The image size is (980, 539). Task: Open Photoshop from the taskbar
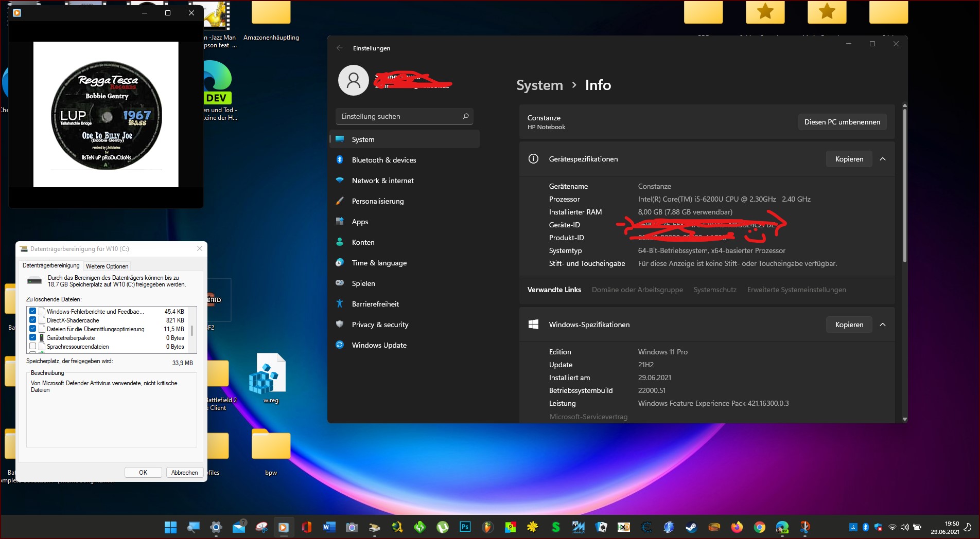coord(465,527)
